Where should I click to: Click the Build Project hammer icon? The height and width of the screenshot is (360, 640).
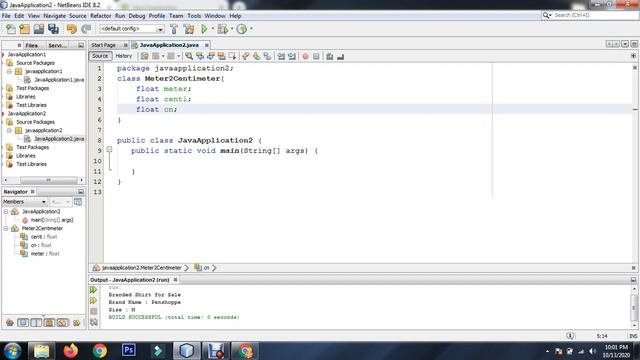tap(174, 29)
